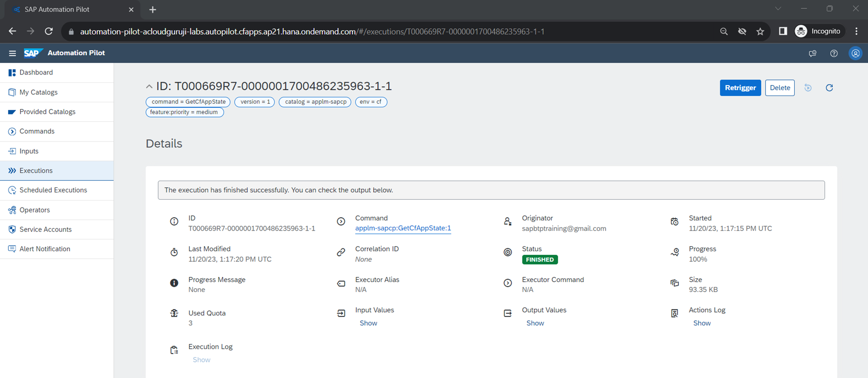The height and width of the screenshot is (378, 868).
Task: Open the applm-sapcp:GetCfAppState:1 command link
Action: click(x=403, y=228)
